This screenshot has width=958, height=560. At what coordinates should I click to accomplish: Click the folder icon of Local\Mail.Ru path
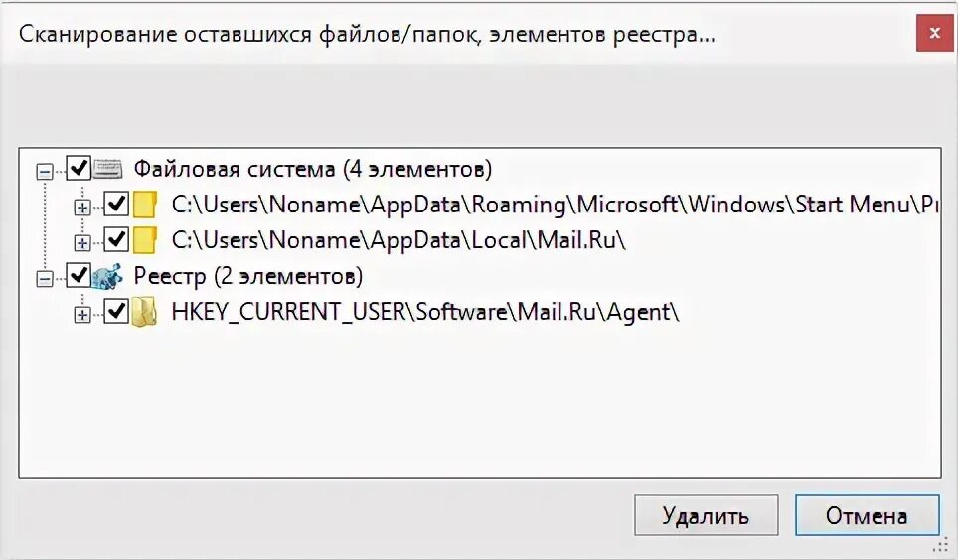(145, 240)
